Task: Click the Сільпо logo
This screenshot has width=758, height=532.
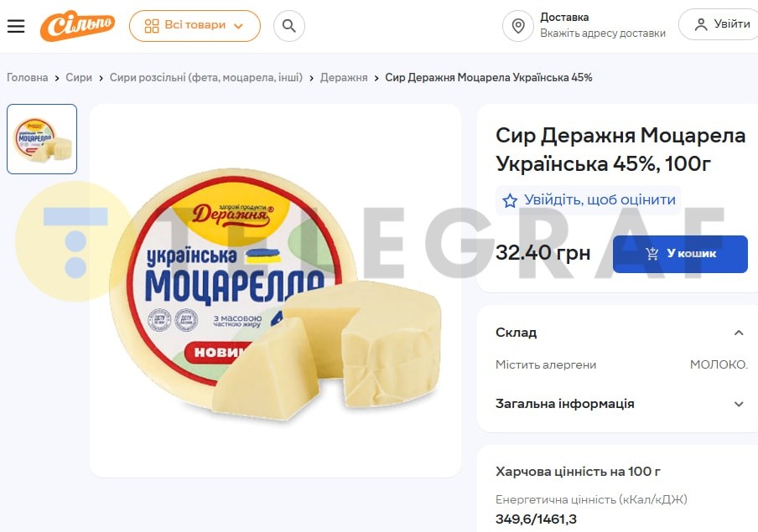Action: [77, 26]
